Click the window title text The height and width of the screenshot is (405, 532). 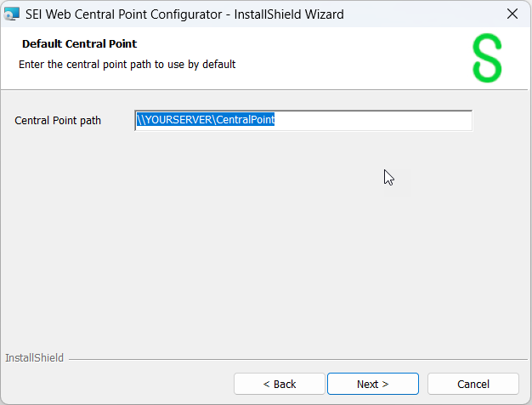tap(185, 14)
